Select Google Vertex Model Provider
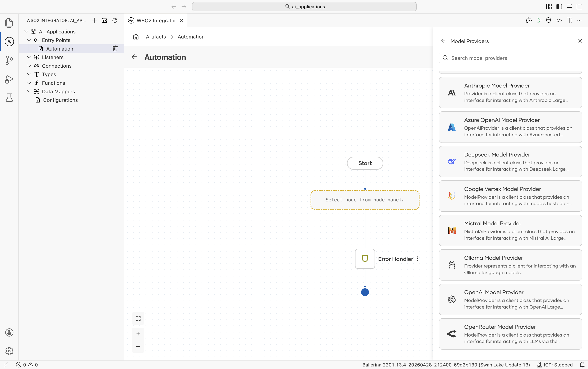Viewport: 588px width, 369px height. [x=510, y=196]
